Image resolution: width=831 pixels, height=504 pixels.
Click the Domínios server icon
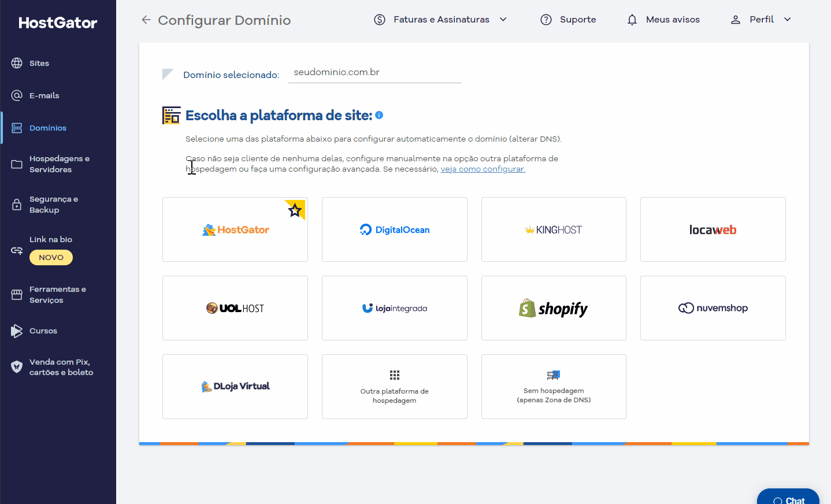tap(17, 128)
